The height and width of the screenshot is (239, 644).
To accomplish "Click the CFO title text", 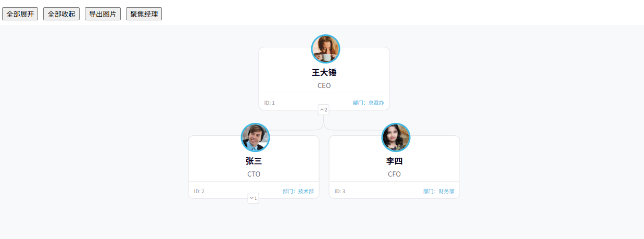I will 394,174.
